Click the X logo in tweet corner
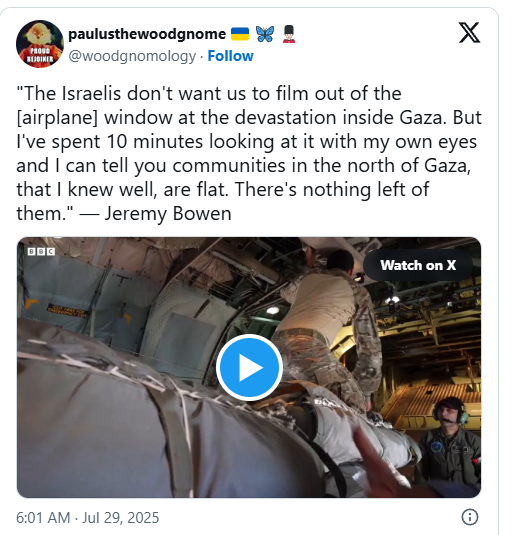This screenshot has width=518, height=535. click(469, 33)
